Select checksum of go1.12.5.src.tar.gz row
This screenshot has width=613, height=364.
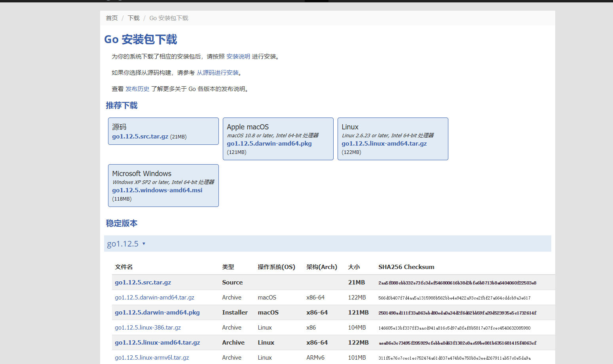[457, 283]
